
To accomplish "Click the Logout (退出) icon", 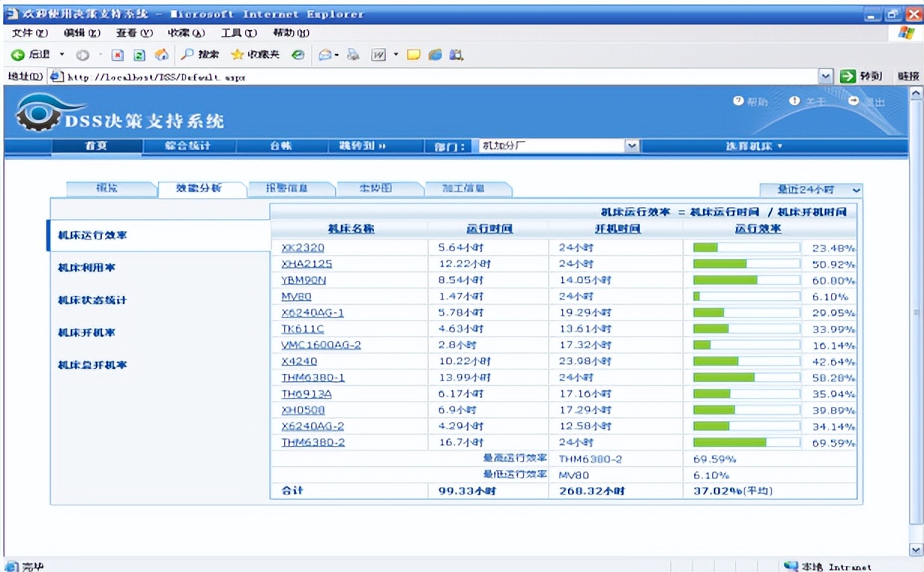I will (x=853, y=101).
